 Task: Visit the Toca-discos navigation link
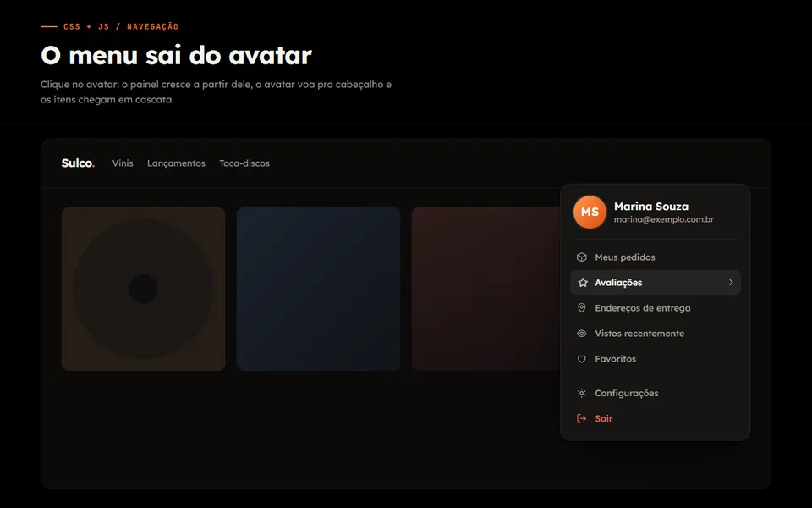[244, 163]
